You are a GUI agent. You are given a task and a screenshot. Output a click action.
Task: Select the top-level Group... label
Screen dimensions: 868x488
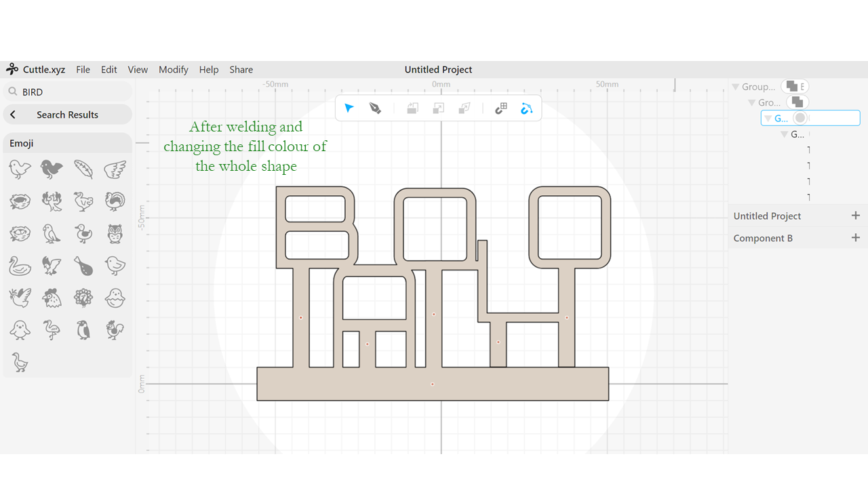(758, 87)
